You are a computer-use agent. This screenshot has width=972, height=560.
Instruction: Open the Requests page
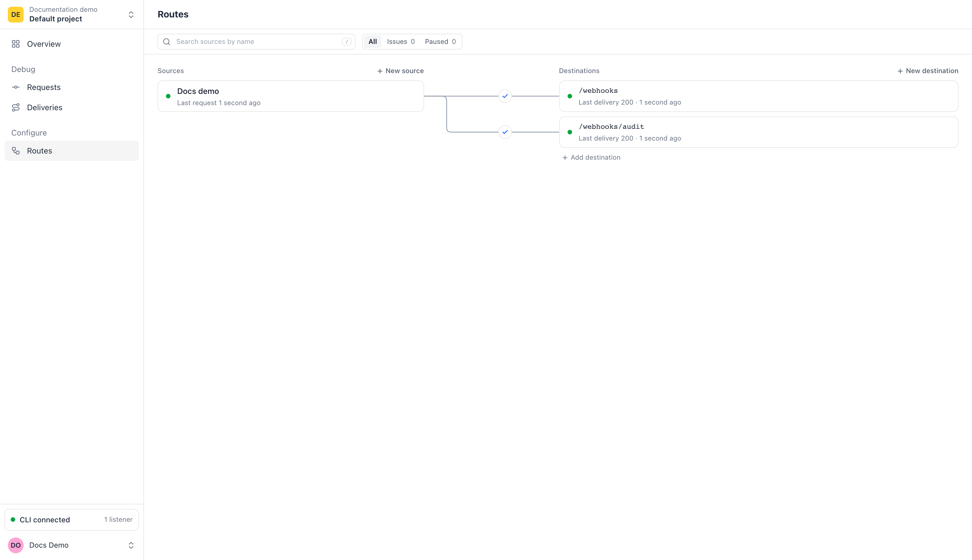tap(71, 87)
